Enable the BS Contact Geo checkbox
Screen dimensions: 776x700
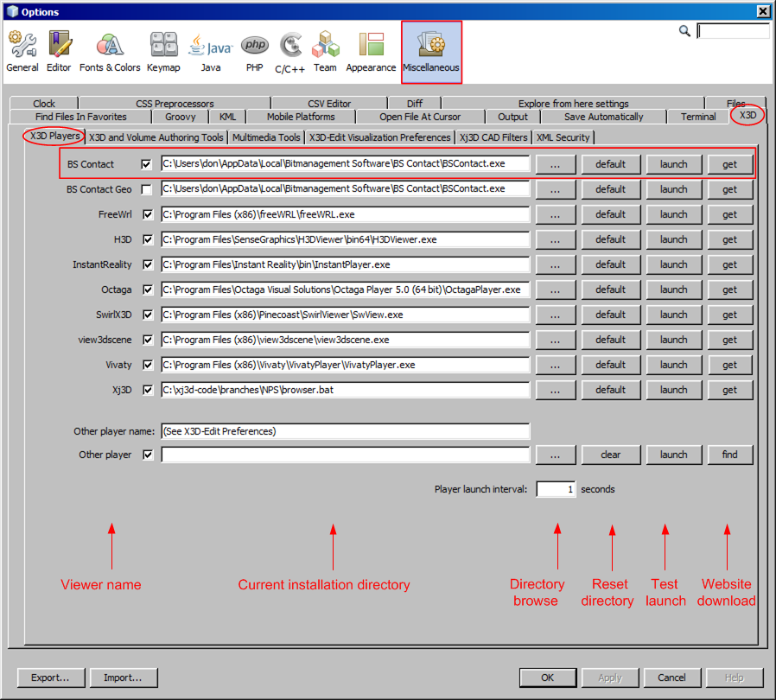tap(147, 189)
